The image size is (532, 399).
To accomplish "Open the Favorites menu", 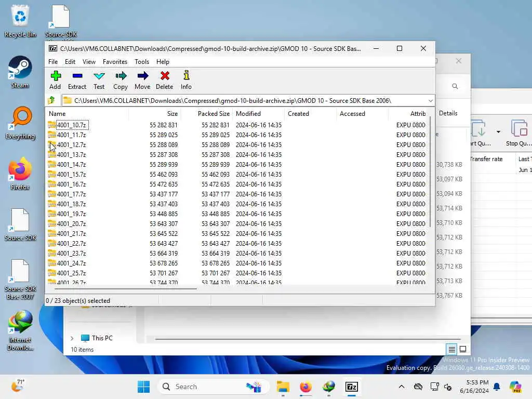I will [x=115, y=62].
